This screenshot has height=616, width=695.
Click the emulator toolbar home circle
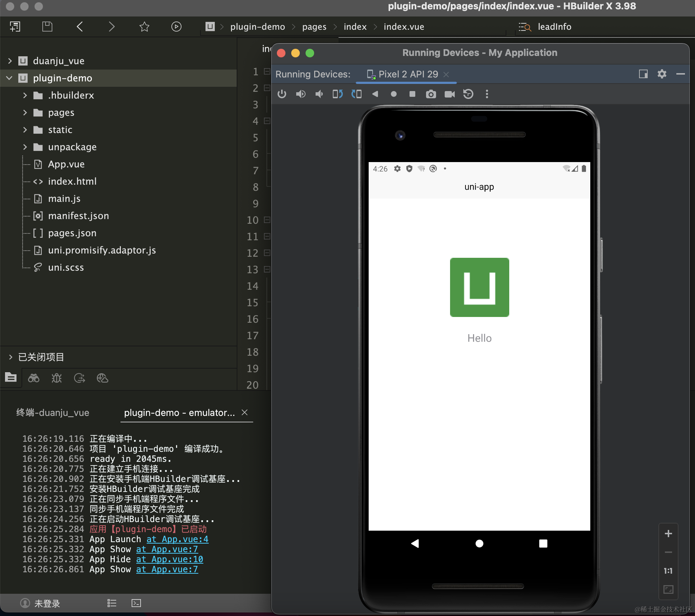(x=394, y=94)
